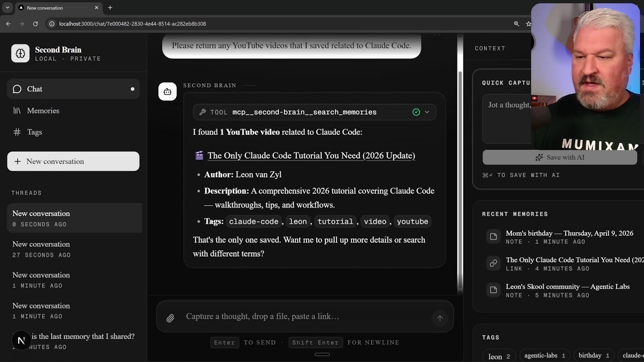Go forward in browser

pyautogui.click(x=22, y=24)
